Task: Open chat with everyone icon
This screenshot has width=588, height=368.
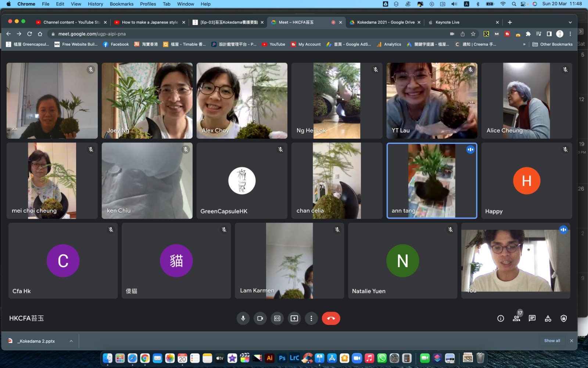Action: (x=532, y=318)
